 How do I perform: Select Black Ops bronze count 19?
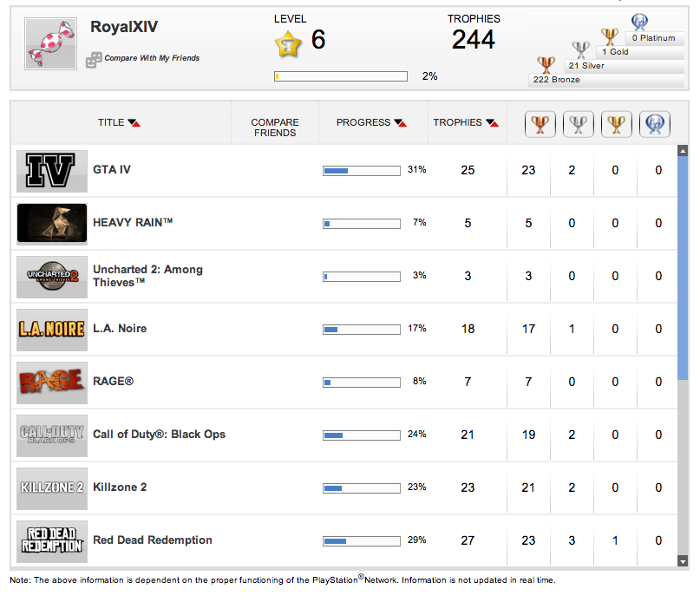[x=528, y=435]
